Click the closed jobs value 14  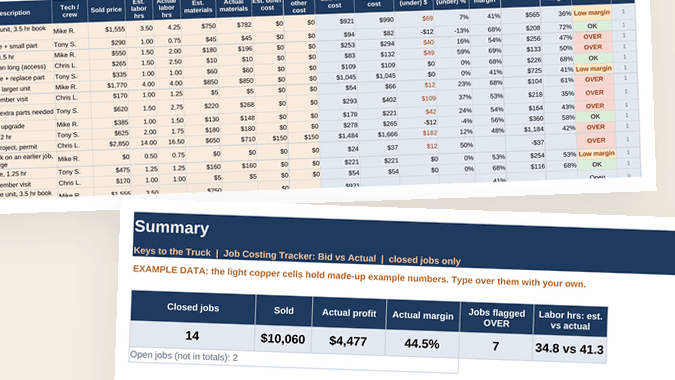click(x=192, y=336)
